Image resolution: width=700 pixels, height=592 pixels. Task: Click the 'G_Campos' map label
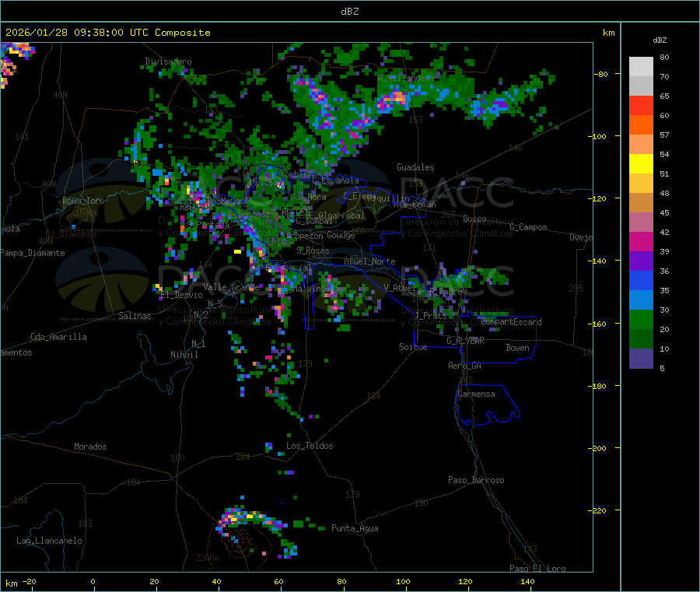point(528,227)
